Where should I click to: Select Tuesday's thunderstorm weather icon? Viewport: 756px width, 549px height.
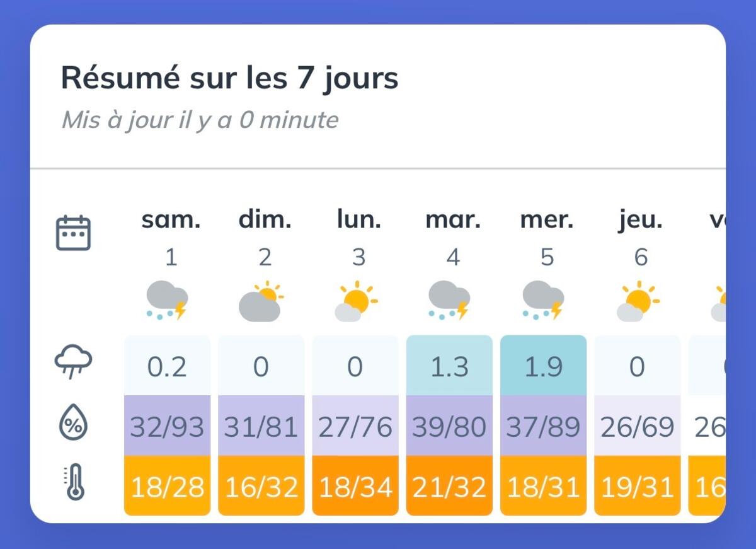coord(449,301)
